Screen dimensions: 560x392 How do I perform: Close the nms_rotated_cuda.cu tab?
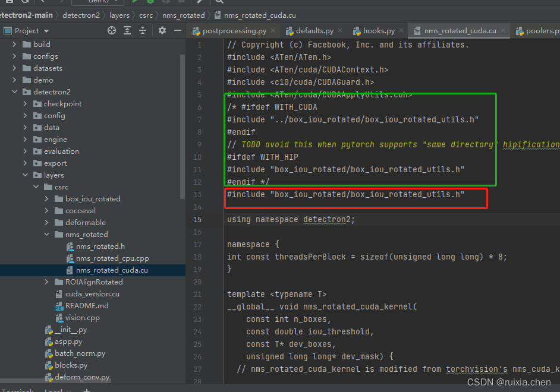(503, 30)
